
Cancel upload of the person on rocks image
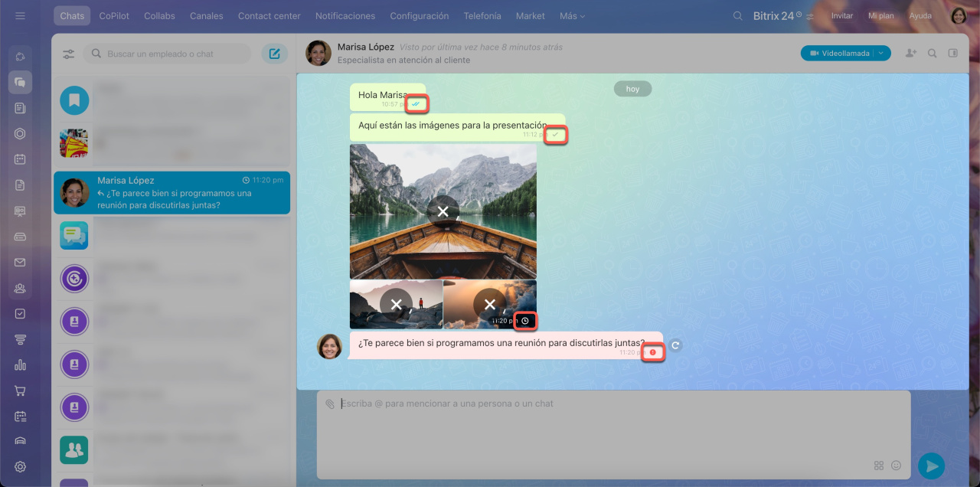(x=396, y=304)
